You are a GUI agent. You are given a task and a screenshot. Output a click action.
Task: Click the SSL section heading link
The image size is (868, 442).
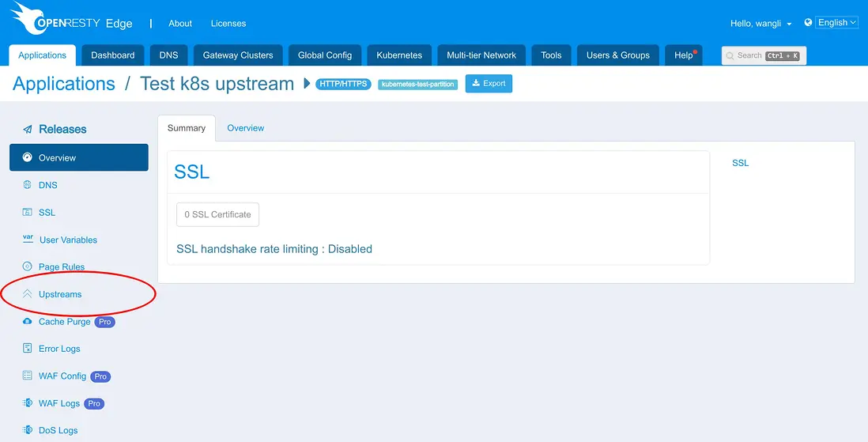coord(191,172)
